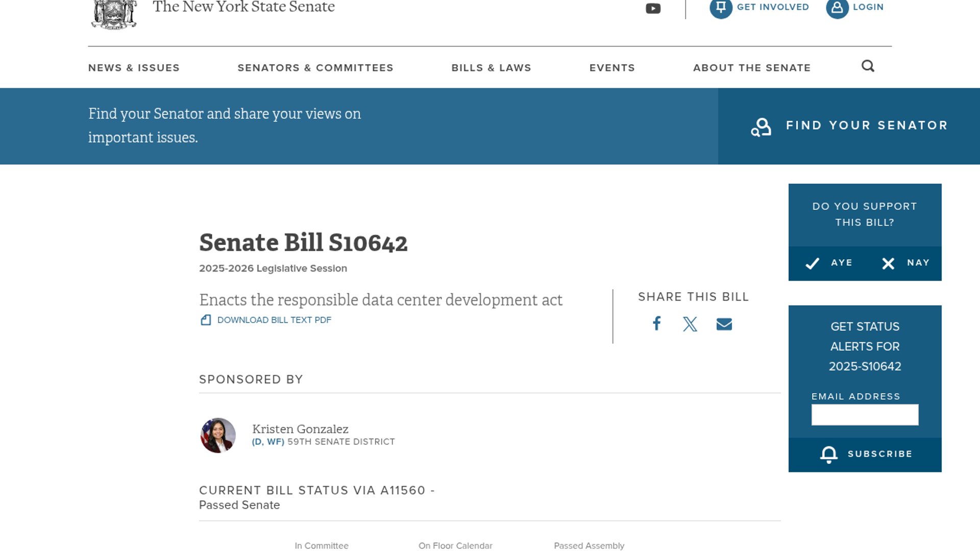This screenshot has height=551, width=980.
Task: Click the Nay X icon
Action: pos(888,263)
